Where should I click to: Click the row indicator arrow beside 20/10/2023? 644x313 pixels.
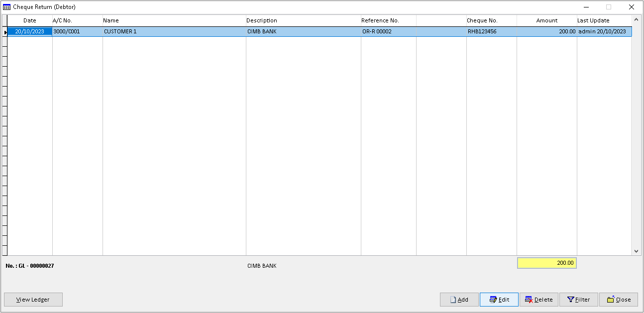(x=6, y=31)
